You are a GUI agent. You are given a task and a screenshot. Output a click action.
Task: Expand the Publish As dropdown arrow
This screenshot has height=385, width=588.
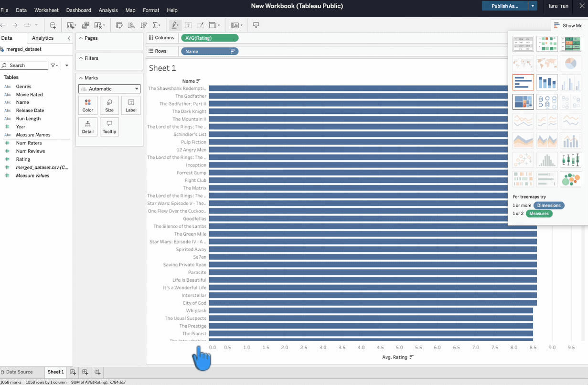pyautogui.click(x=533, y=6)
